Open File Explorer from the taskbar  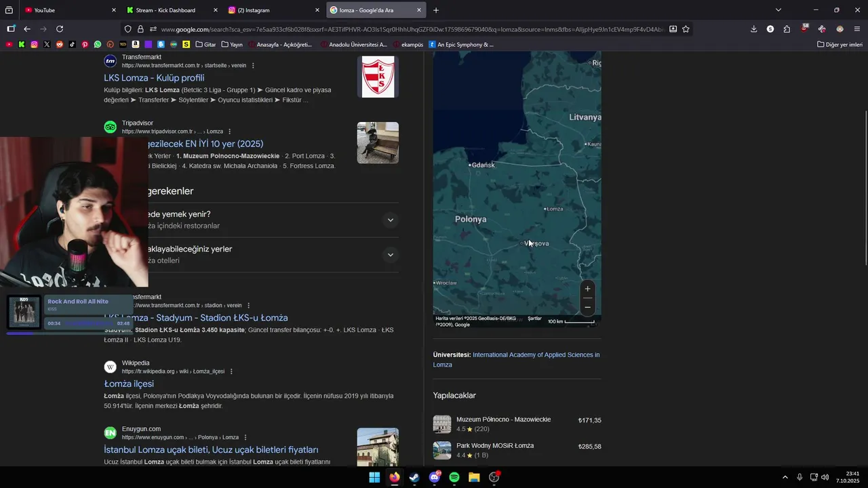(474, 477)
